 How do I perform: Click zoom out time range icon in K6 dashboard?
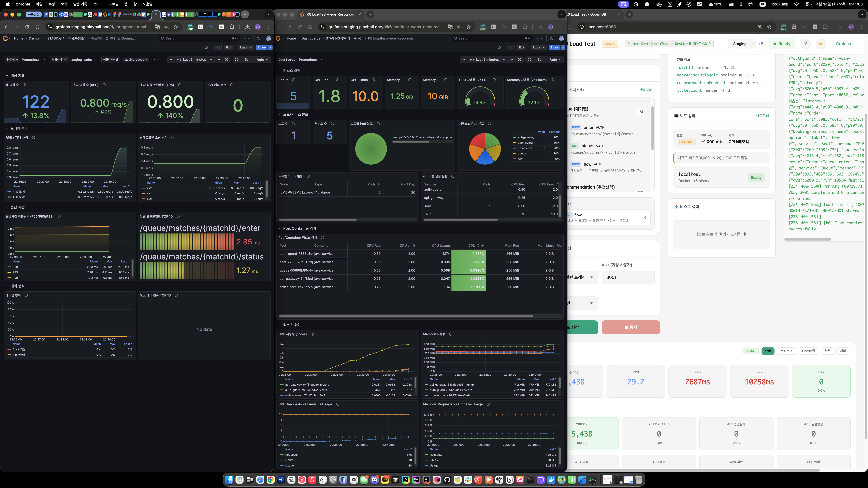click(520, 60)
